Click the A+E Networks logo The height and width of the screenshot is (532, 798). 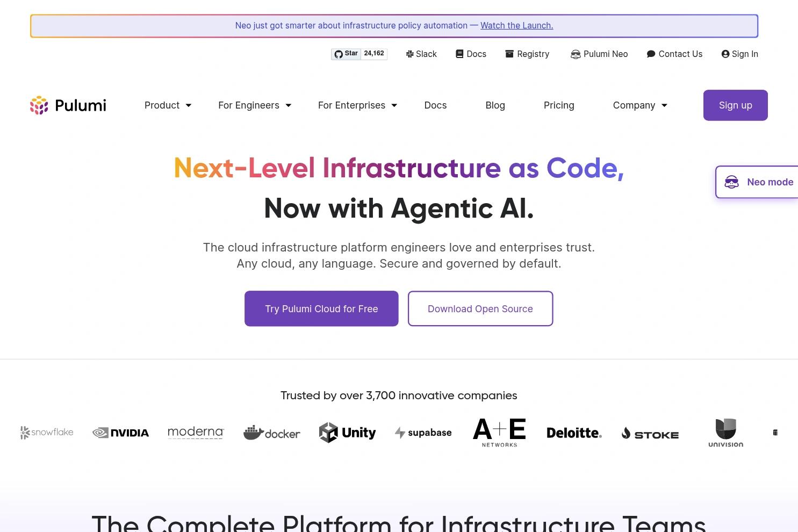click(499, 433)
